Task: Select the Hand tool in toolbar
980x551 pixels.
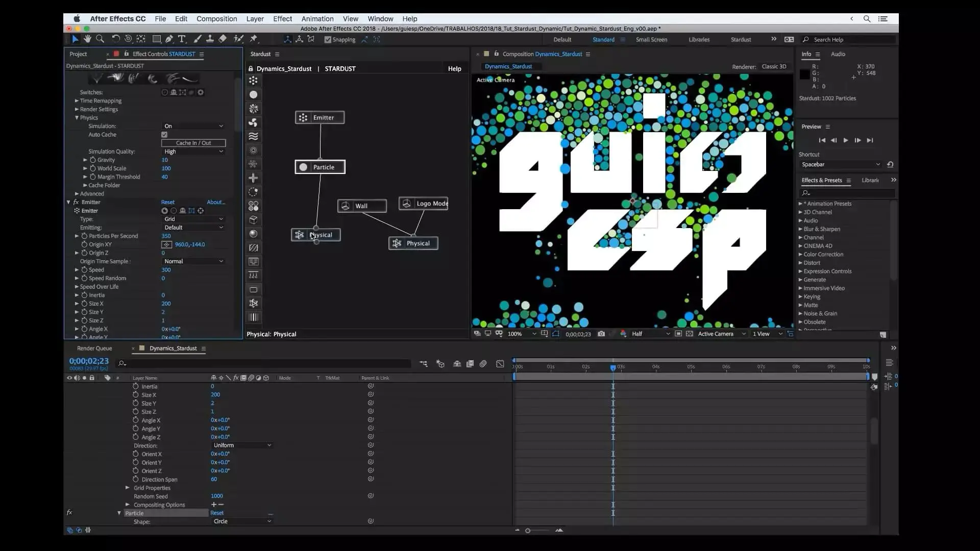Action: pos(87,39)
